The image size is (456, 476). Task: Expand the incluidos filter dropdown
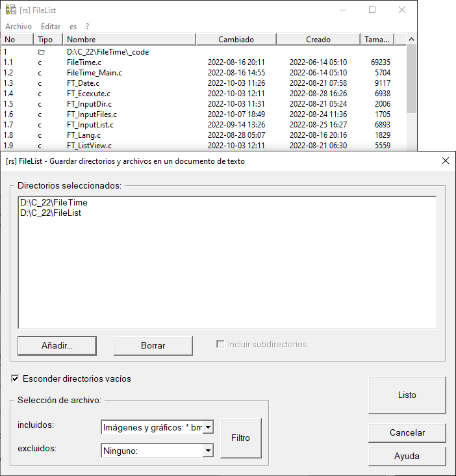tap(209, 427)
